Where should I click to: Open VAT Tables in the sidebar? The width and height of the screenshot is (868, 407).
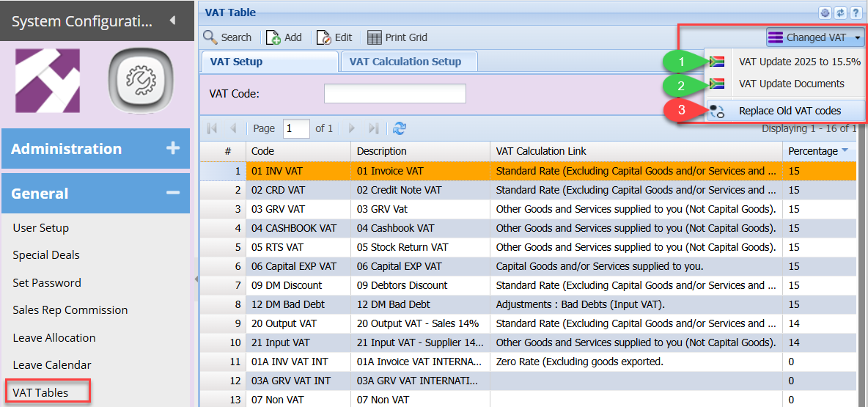(x=41, y=392)
